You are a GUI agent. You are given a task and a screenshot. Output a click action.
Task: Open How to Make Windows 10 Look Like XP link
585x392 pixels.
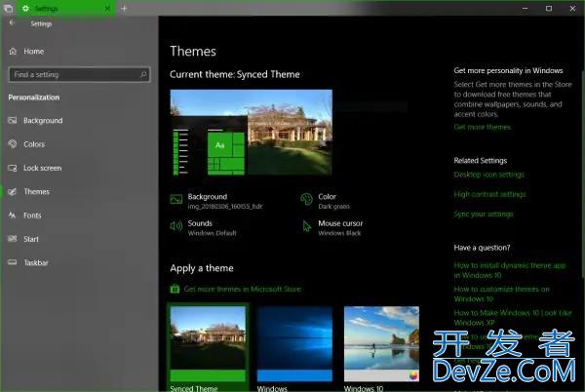(513, 318)
